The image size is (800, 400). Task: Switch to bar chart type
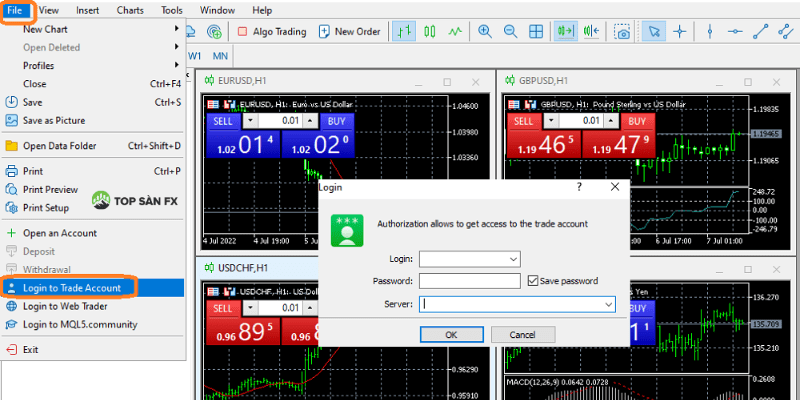tap(404, 32)
